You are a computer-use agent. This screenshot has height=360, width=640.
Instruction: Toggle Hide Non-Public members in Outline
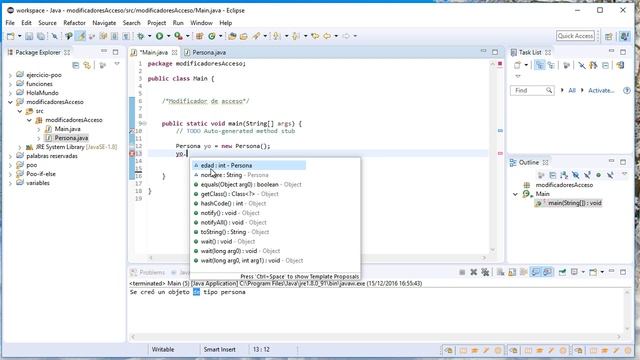click(598, 175)
